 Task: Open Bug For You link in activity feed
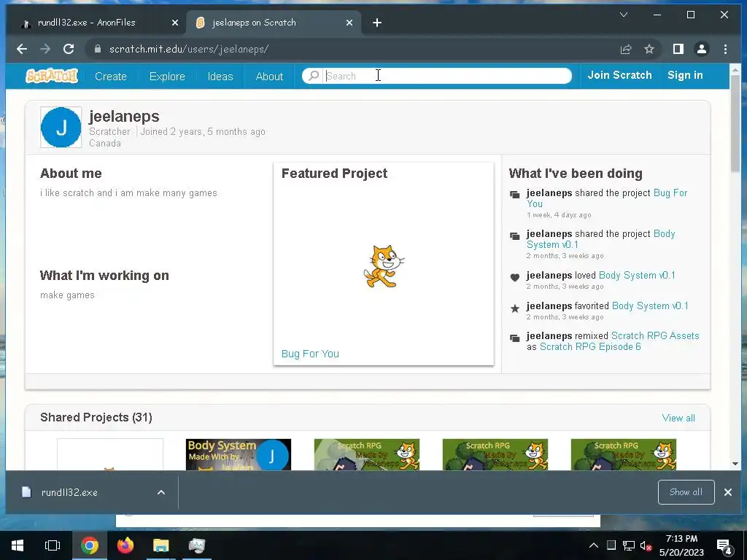pos(670,192)
